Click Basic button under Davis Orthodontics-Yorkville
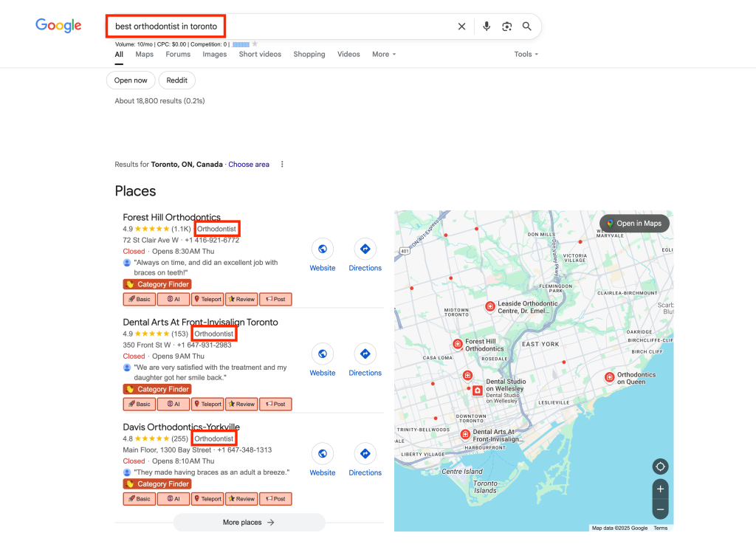This screenshot has height=544, width=756. coord(140,499)
